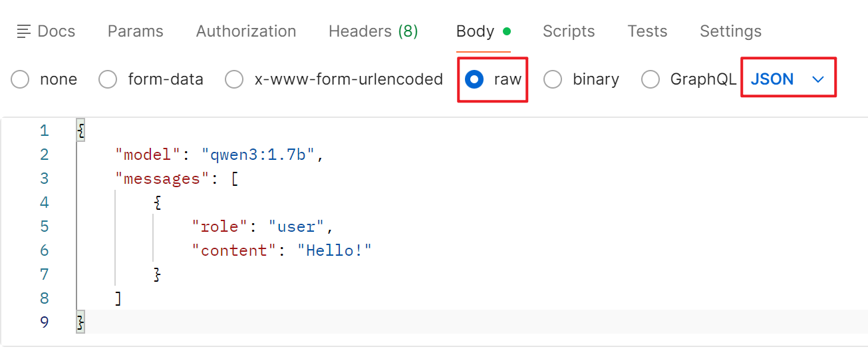The image size is (868, 351).
Task: Click the Docs icon
Action: pyautogui.click(x=24, y=31)
